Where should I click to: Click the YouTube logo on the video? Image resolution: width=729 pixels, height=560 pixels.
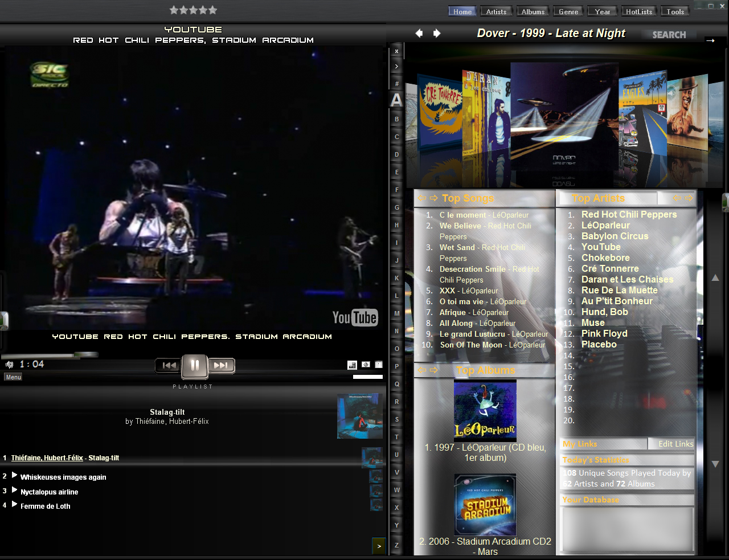(355, 317)
